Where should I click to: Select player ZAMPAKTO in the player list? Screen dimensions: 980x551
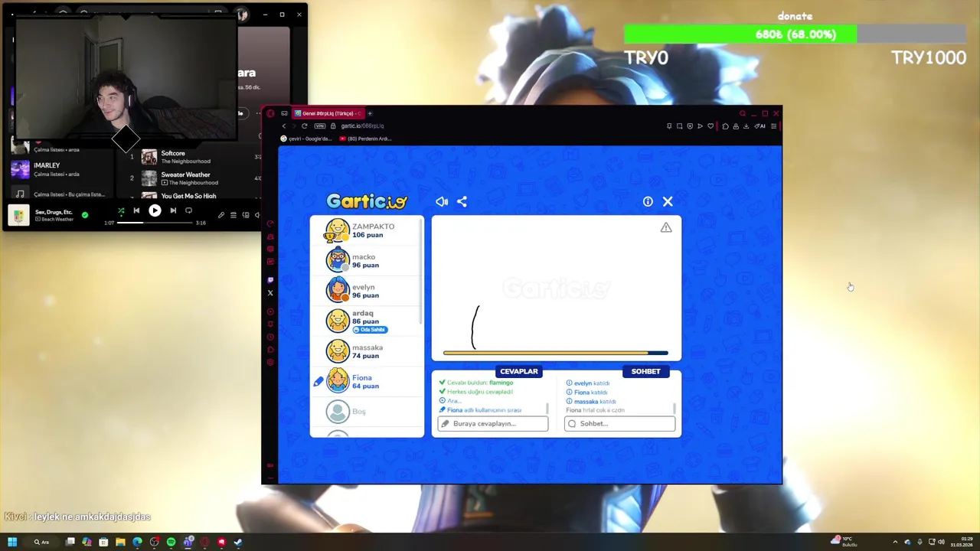coord(366,230)
